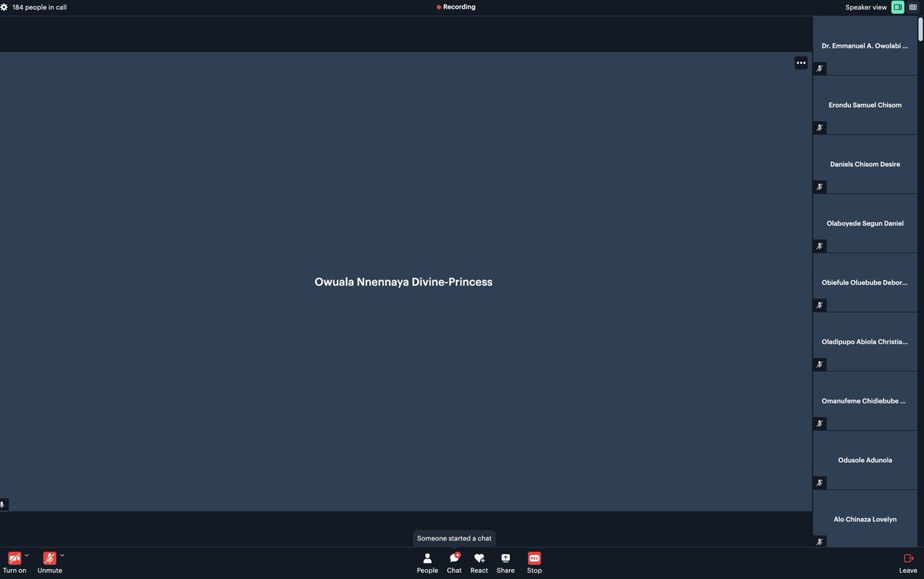Select Omanufeme Chidiebube participant tile
This screenshot has height=579, width=924.
[x=865, y=401]
